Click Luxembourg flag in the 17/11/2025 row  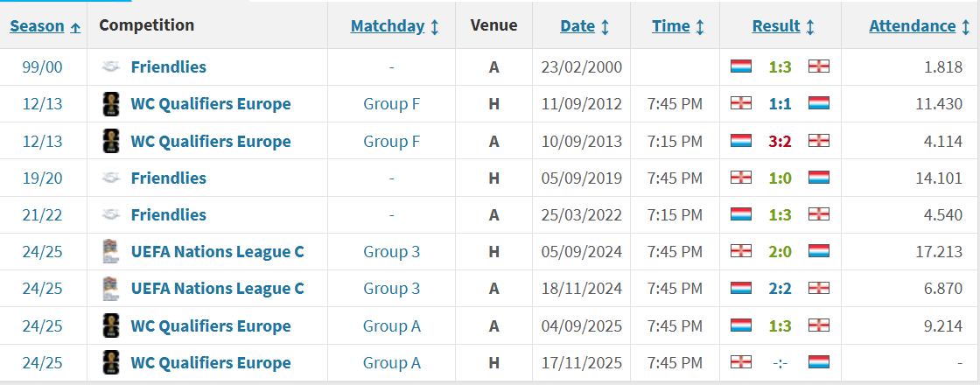819,362
